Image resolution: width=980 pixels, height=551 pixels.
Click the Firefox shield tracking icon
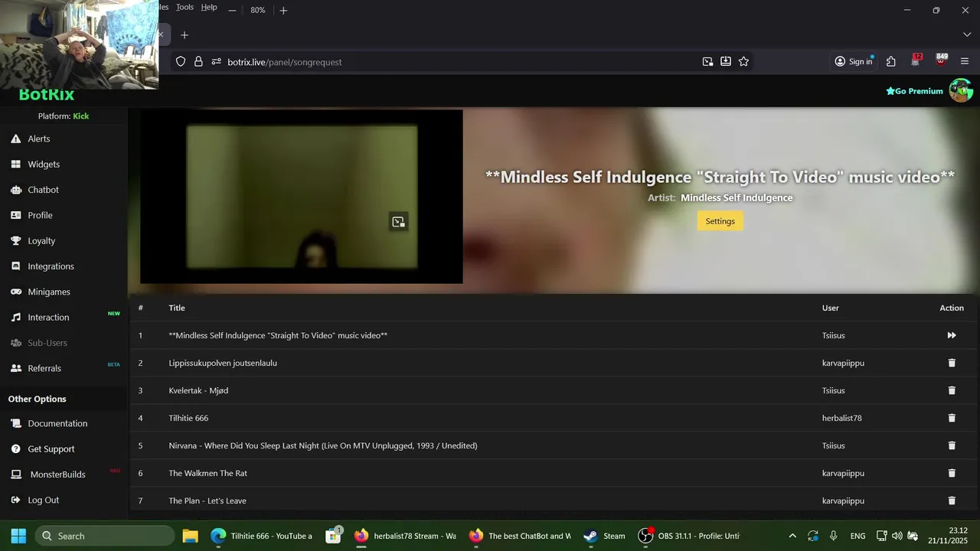click(x=181, y=62)
